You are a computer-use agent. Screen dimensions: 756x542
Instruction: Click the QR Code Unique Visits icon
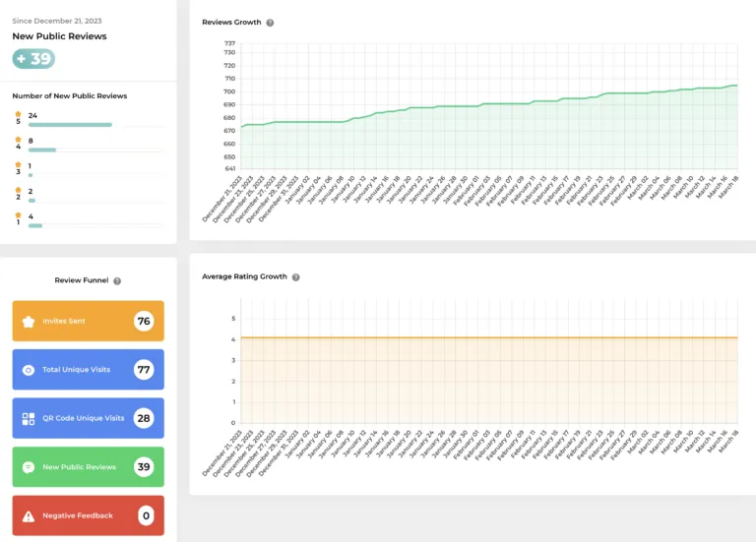[x=29, y=419]
